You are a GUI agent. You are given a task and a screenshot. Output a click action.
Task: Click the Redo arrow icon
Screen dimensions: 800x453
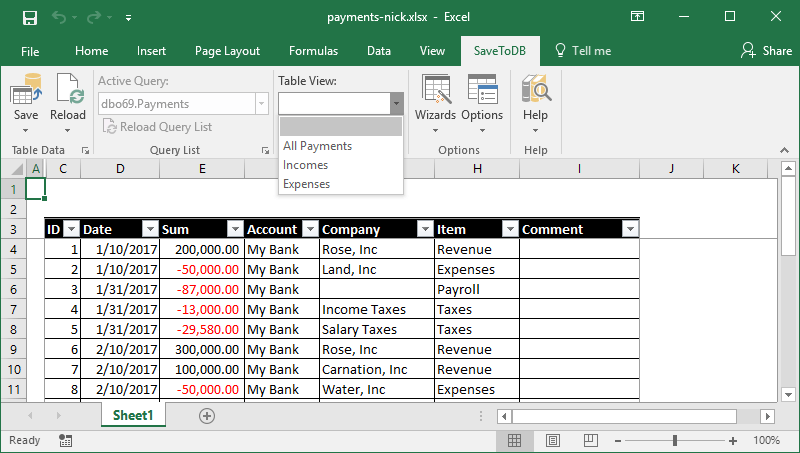pos(93,18)
